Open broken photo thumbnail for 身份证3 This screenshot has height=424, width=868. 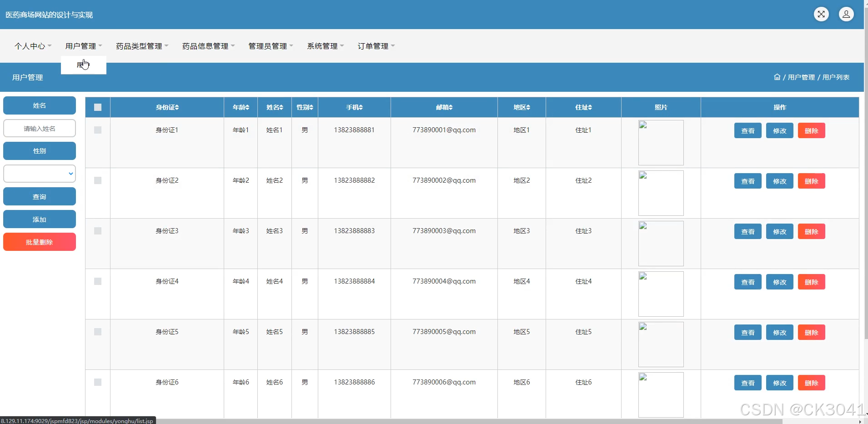[x=661, y=244]
